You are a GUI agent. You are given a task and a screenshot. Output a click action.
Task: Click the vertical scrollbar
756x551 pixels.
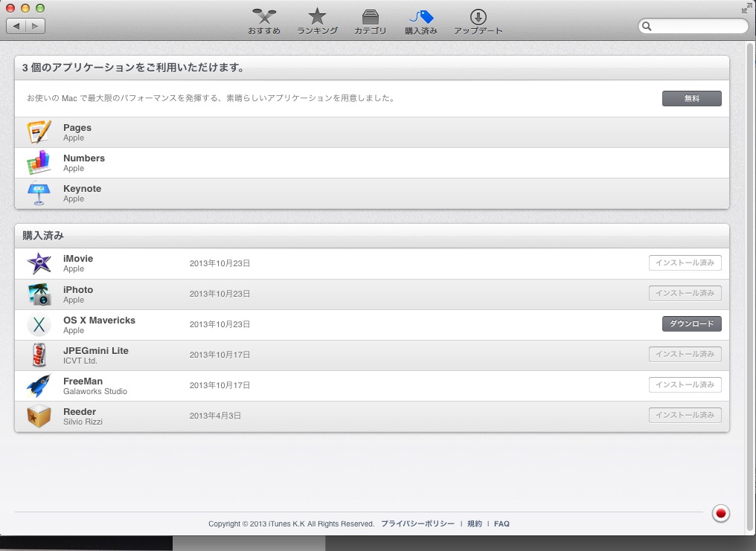point(750,288)
